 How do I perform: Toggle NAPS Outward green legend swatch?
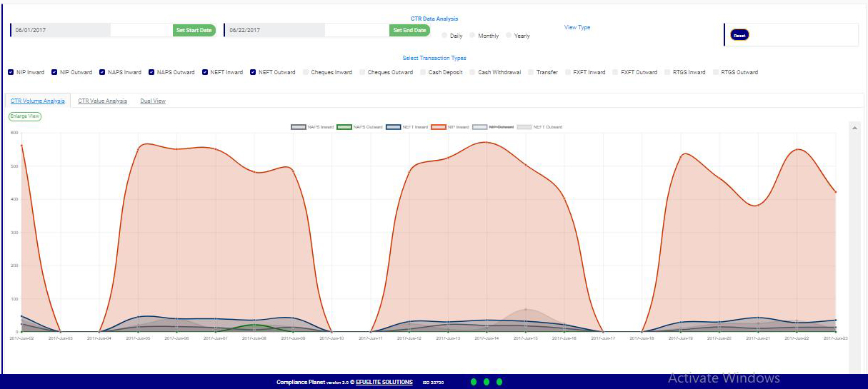click(344, 127)
